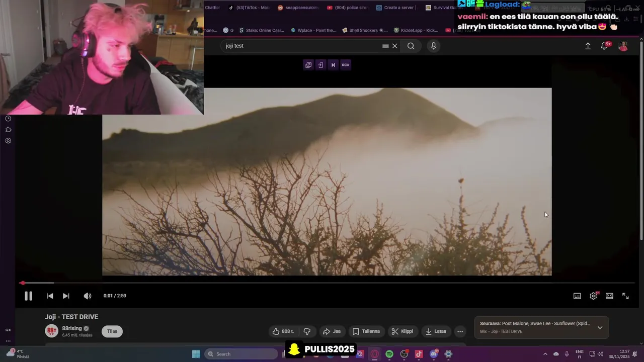Open the ENG FI language switcher
The width and height of the screenshot is (644, 362).
click(x=580, y=354)
